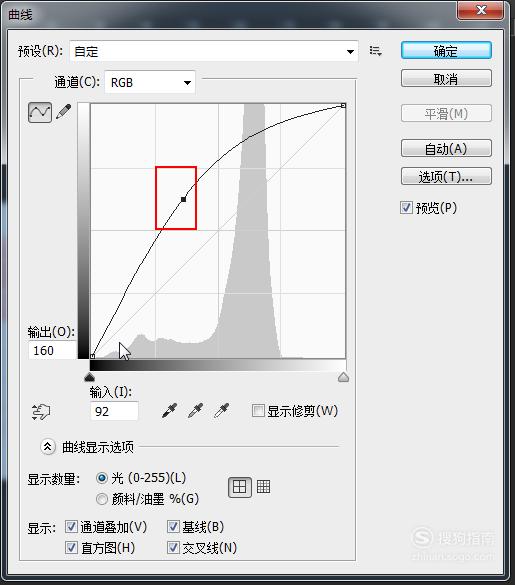Switch to simple quarter-tone grid
Image resolution: width=515 pixels, height=585 pixels.
tap(240, 487)
